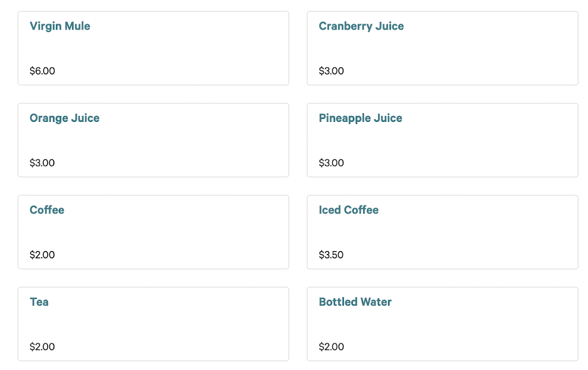This screenshot has width=588, height=370.
Task: Click the $2.00 price under Coffee
Action: (x=42, y=255)
